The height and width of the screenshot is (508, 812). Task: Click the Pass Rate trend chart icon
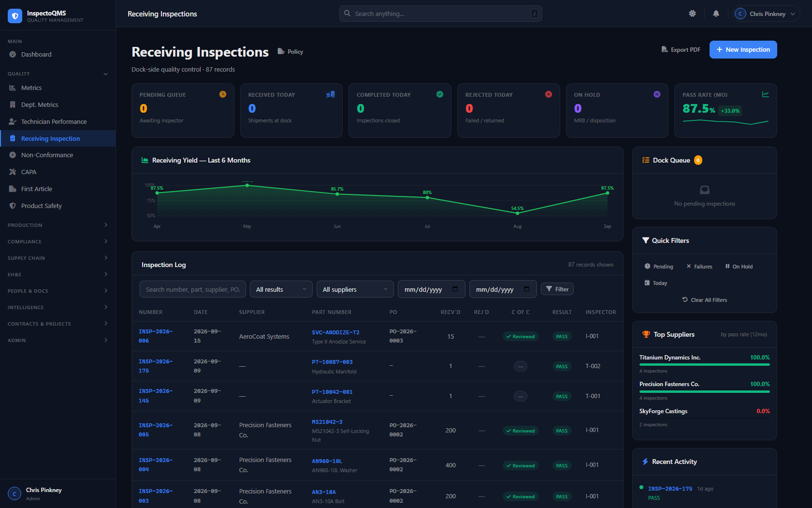coord(766,94)
